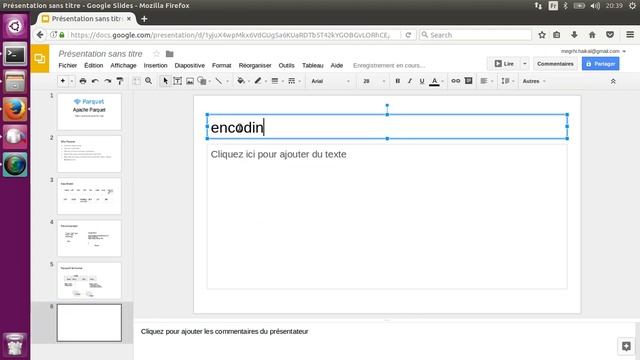Select the text box tool
This screenshot has height=360, width=640.
(x=178, y=81)
